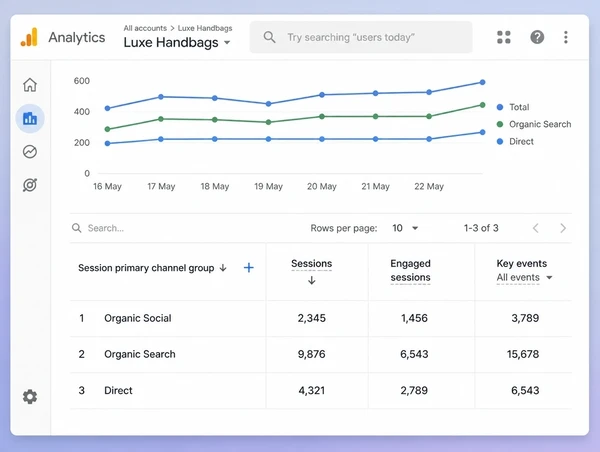Screen dimensions: 600x452
Task: Click sort arrow beside Session primary channel group
Action: (x=223, y=268)
